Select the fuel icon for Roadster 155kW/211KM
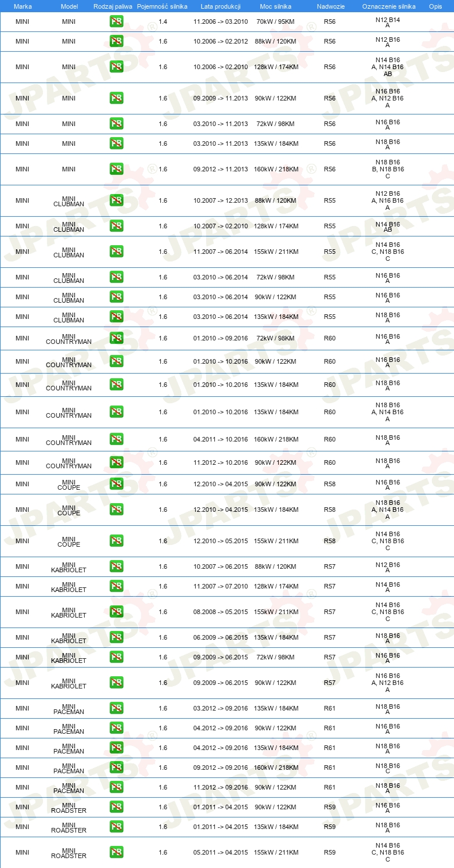 point(116,852)
